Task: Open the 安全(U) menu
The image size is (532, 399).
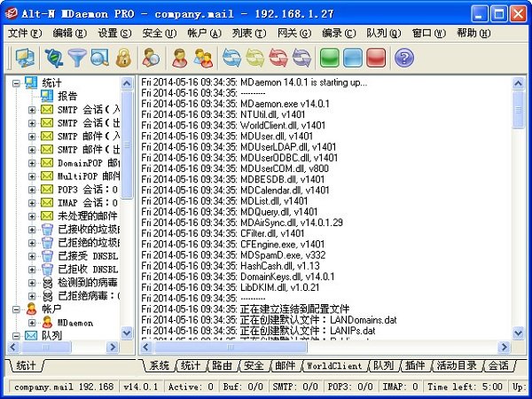Action: click(160, 34)
